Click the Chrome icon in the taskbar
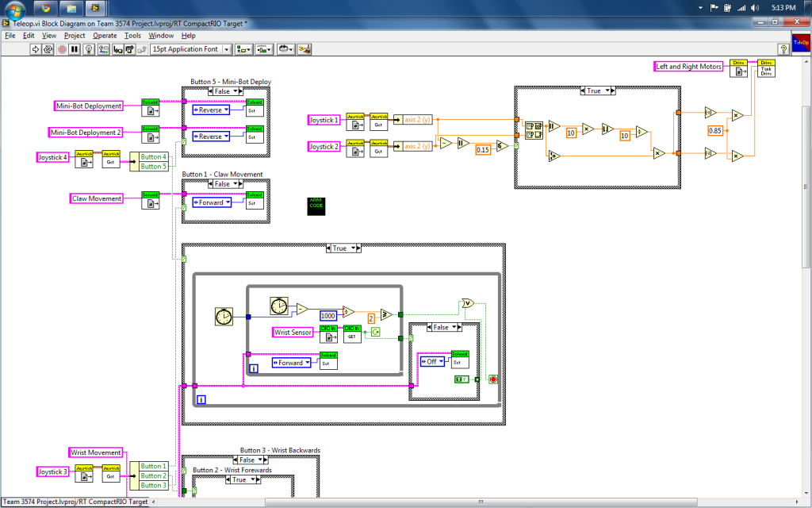Image resolution: width=812 pixels, height=508 pixels. 45,8
